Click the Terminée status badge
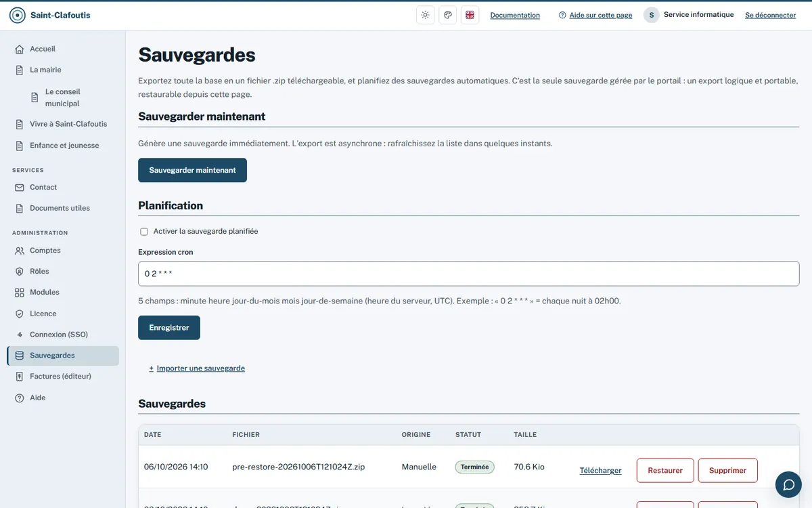 474,467
